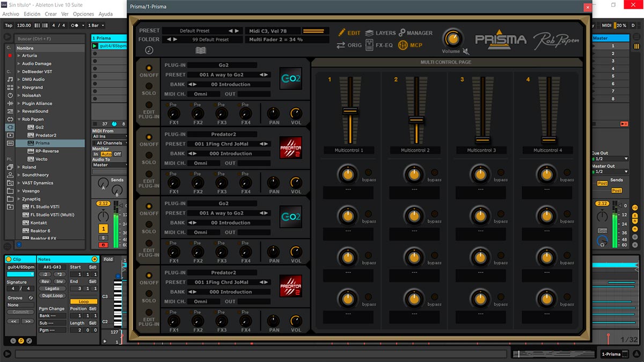
Task: Open the Max for Live browser category
Action: point(10,119)
